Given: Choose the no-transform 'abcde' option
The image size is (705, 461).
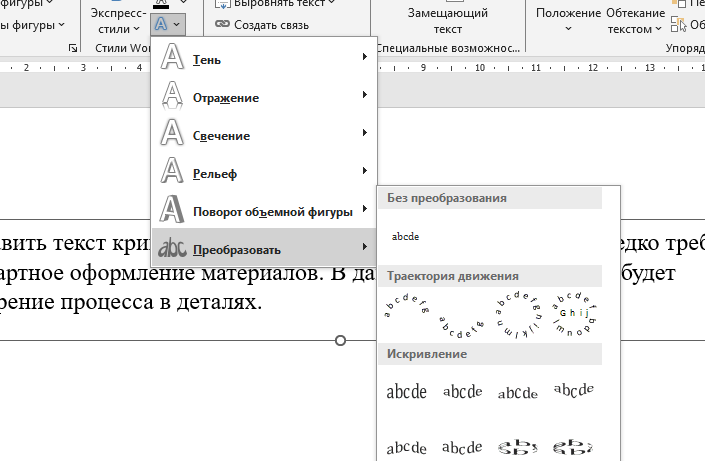Looking at the screenshot, I should [x=405, y=237].
